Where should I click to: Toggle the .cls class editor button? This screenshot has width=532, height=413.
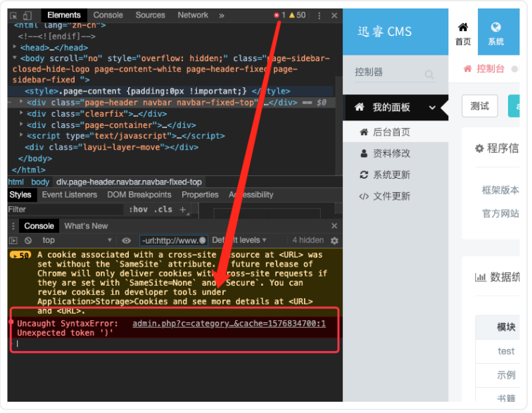pyautogui.click(x=164, y=210)
